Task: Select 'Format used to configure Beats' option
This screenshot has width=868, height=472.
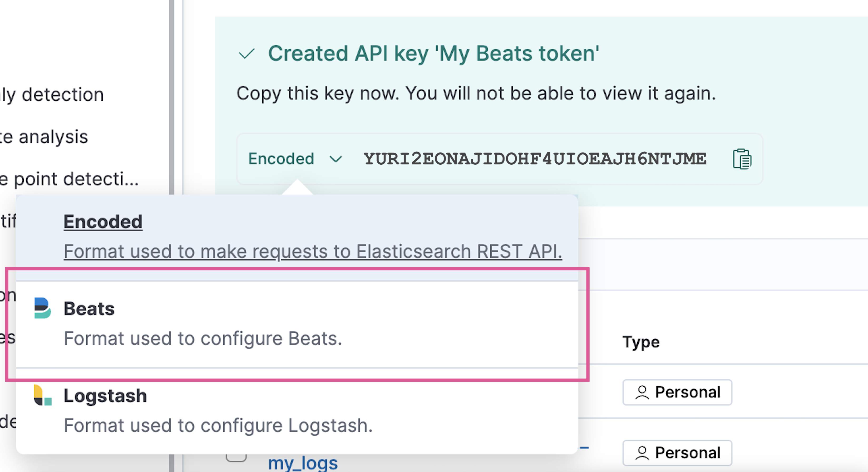Action: tap(203, 338)
